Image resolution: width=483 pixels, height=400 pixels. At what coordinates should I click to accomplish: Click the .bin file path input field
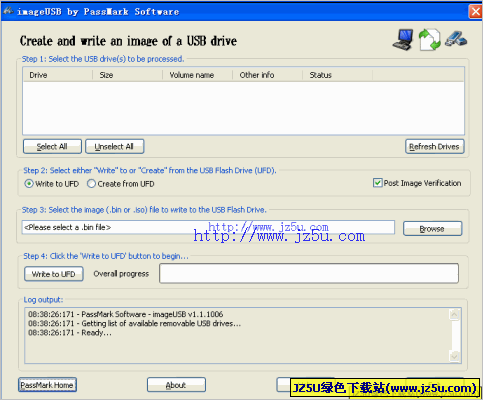(208, 227)
